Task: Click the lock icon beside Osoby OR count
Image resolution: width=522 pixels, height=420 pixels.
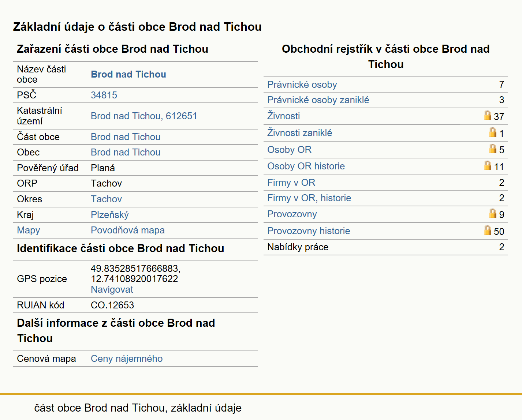Action: coord(493,149)
